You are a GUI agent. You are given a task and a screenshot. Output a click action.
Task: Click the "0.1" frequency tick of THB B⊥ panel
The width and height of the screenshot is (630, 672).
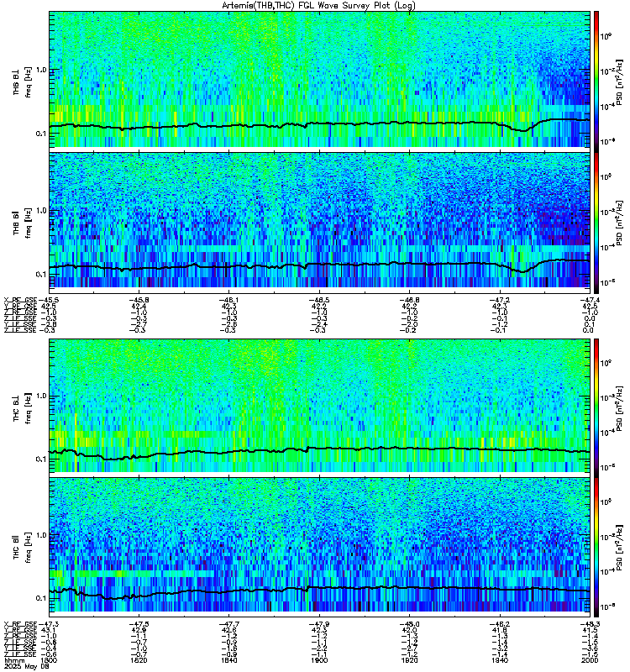[41, 134]
